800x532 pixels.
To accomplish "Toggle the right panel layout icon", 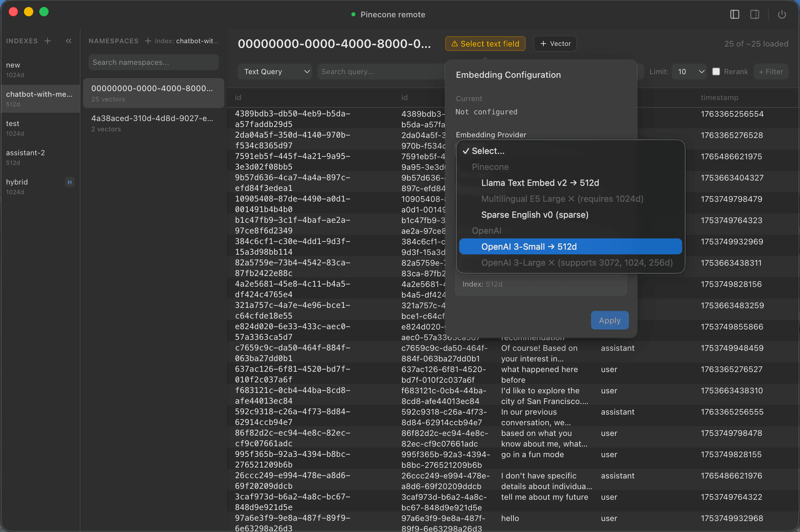I will coord(754,14).
